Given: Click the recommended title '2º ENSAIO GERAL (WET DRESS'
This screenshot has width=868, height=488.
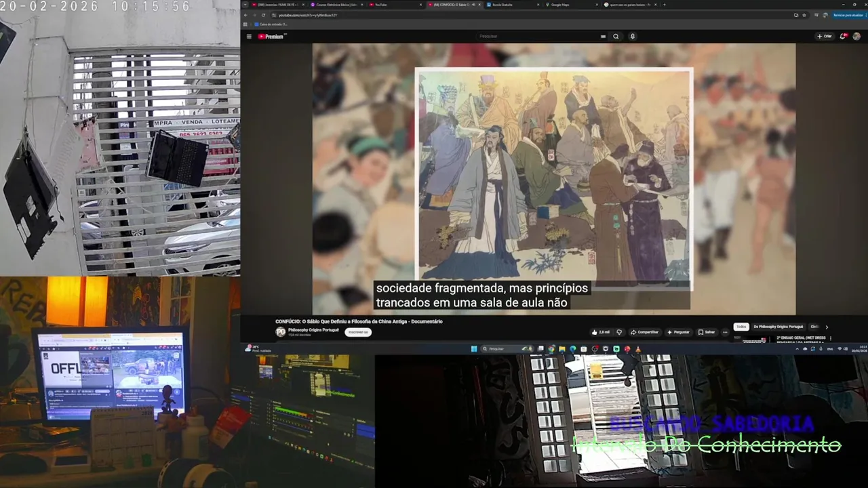Looking at the screenshot, I should click(x=801, y=338).
